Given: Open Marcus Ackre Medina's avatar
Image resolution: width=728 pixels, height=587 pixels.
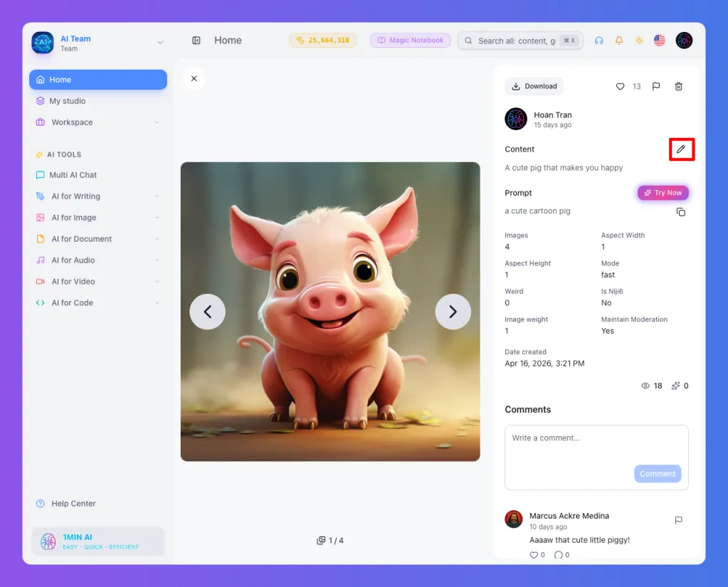Looking at the screenshot, I should point(514,519).
